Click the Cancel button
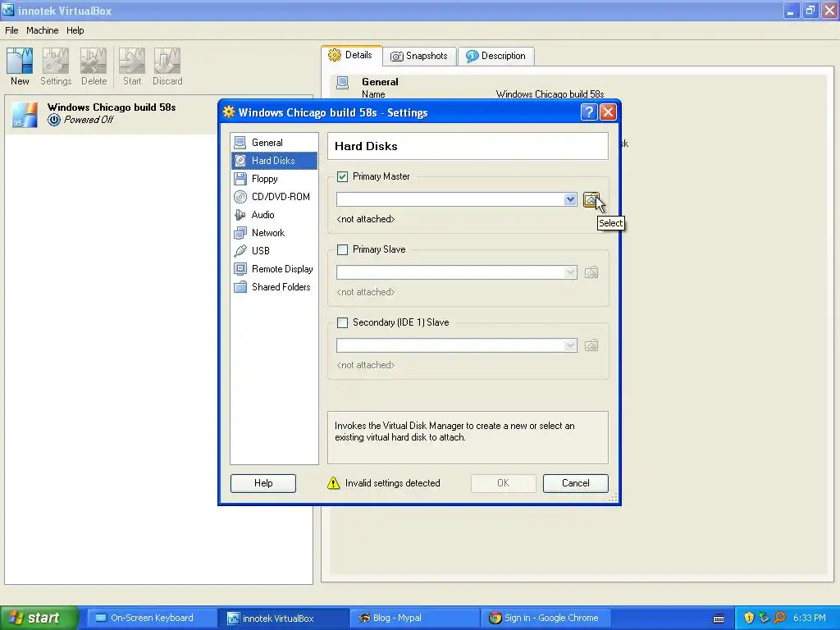This screenshot has width=840, height=630. [x=575, y=483]
